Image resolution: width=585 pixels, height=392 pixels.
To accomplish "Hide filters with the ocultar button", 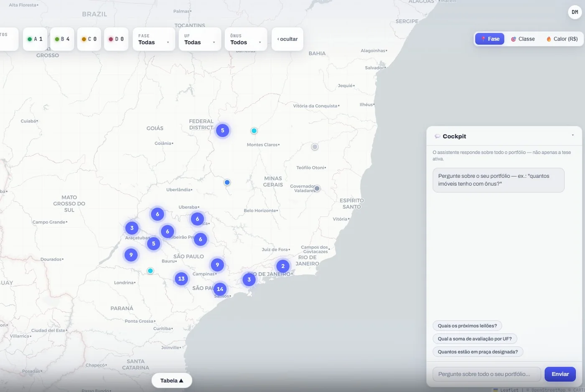I will [287, 39].
